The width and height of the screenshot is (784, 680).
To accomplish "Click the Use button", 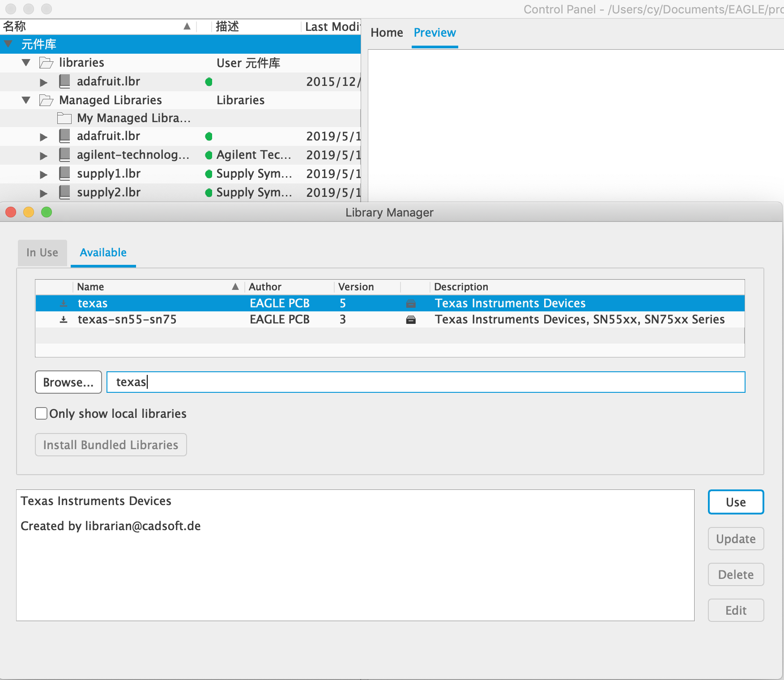I will [736, 502].
